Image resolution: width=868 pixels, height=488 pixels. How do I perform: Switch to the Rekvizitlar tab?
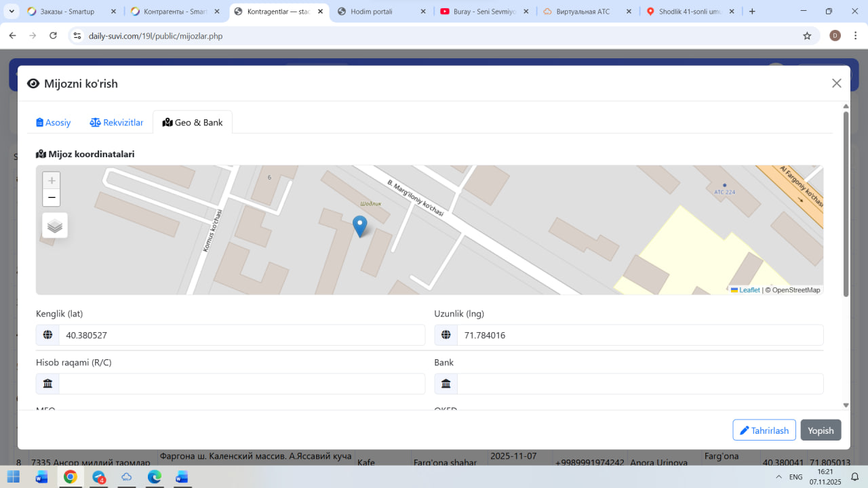click(x=117, y=123)
